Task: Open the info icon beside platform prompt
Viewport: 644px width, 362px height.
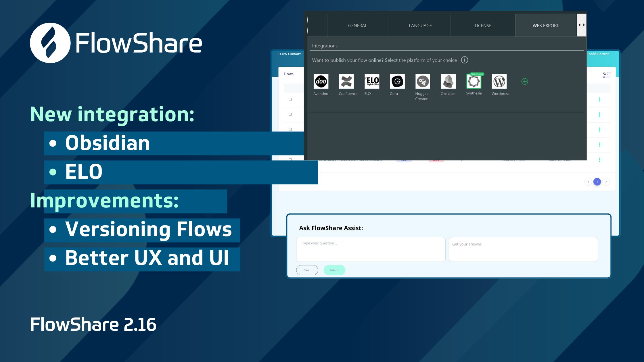Action: pos(465,60)
